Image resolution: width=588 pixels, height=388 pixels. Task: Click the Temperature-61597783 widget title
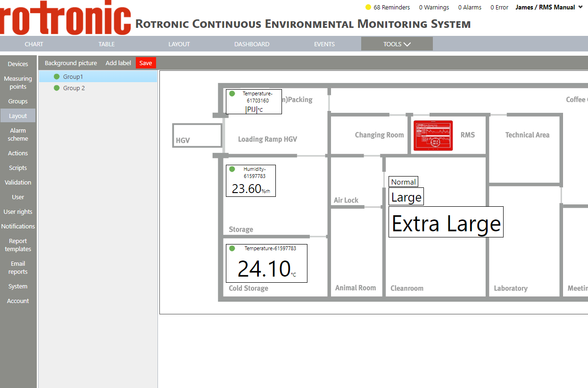click(270, 248)
